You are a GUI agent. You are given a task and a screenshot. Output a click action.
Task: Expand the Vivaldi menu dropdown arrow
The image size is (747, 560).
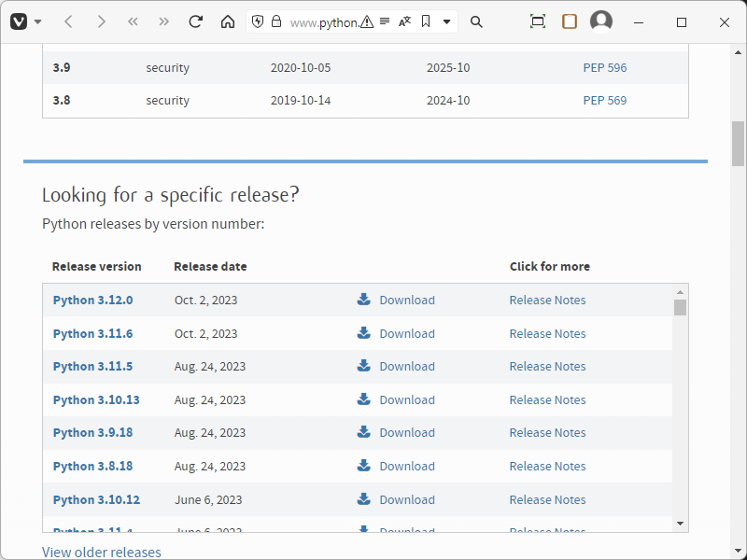(38, 21)
